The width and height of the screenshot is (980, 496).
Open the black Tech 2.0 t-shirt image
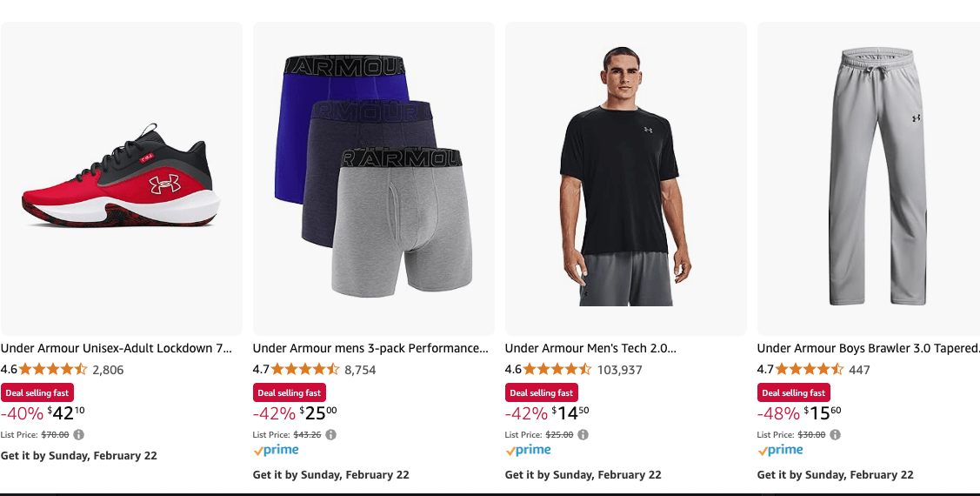(x=625, y=178)
